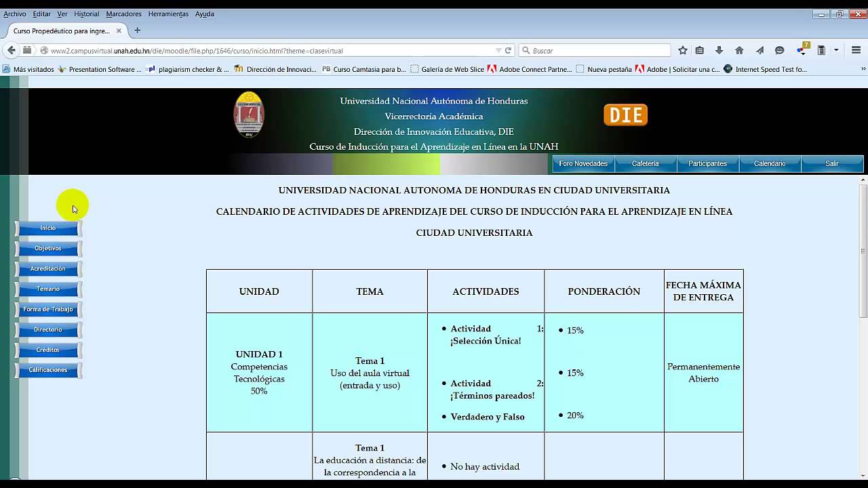The height and width of the screenshot is (488, 868).
Task: Click the DIE logo in the banner
Action: click(625, 115)
